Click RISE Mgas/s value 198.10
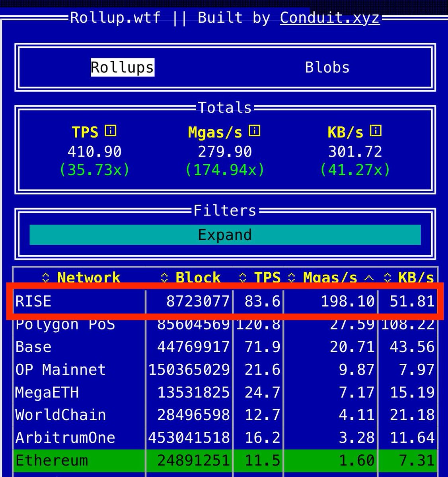Image resolution: width=448 pixels, height=477 pixels. (x=348, y=301)
